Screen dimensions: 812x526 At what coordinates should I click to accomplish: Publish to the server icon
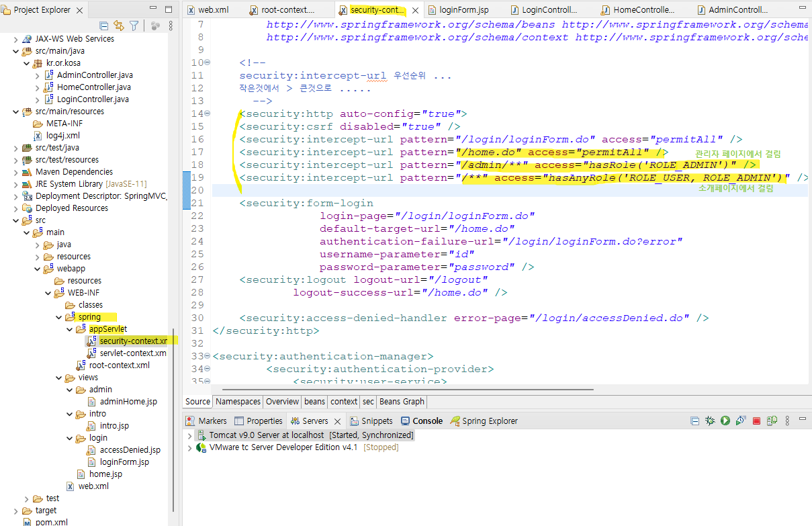(x=772, y=421)
